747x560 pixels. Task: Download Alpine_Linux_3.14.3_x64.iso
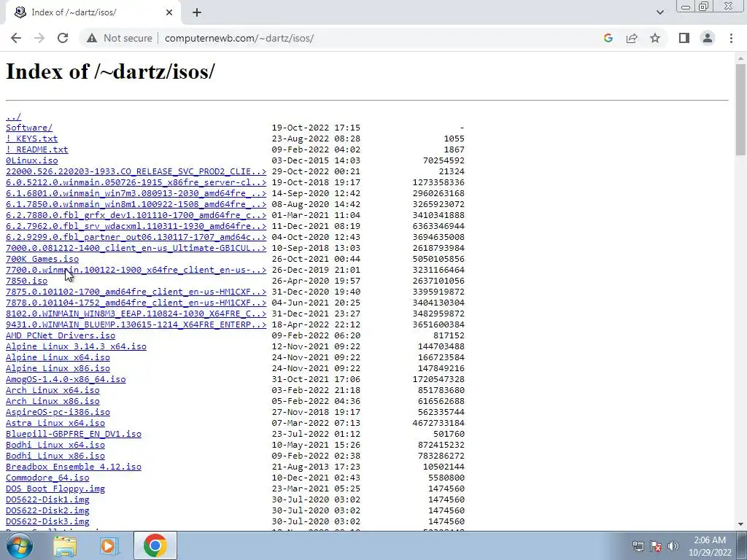(x=76, y=346)
